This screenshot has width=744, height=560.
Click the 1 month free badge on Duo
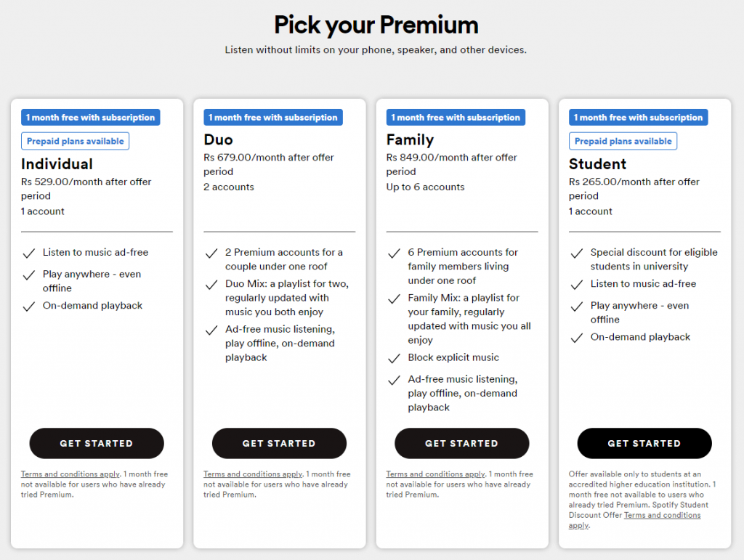(273, 117)
